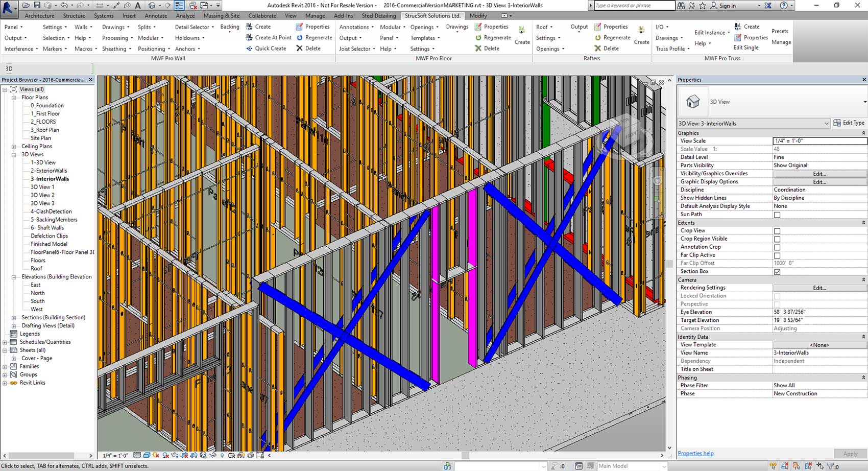
Task: Expand the Drafting Views (Detail) node
Action: coord(14,326)
